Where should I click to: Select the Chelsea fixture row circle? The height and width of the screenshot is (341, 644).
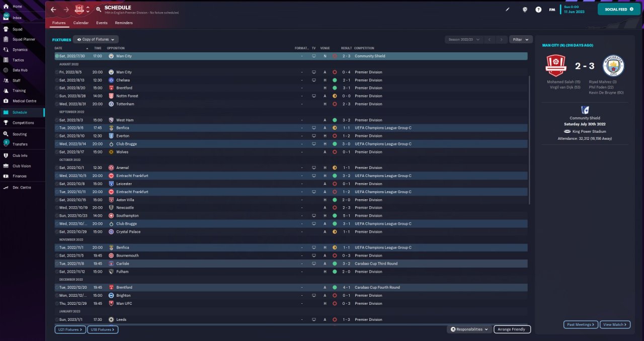pos(57,80)
